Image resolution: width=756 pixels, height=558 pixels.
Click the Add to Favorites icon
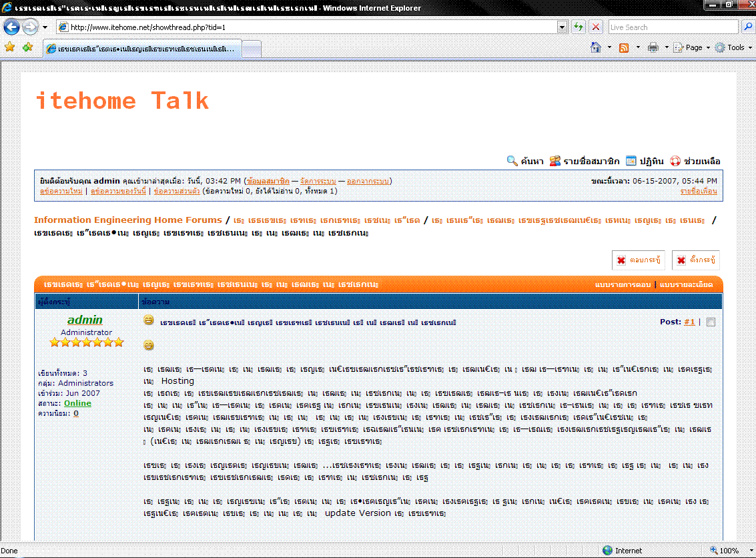coord(27,47)
